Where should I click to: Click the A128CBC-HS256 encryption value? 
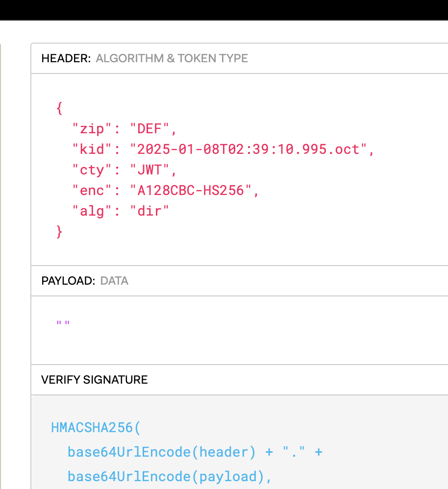191,190
